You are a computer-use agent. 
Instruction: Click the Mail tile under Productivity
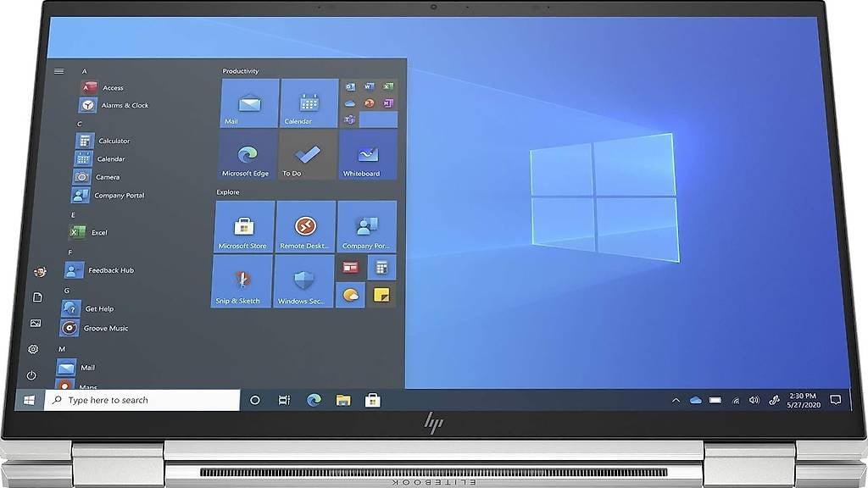(249, 103)
